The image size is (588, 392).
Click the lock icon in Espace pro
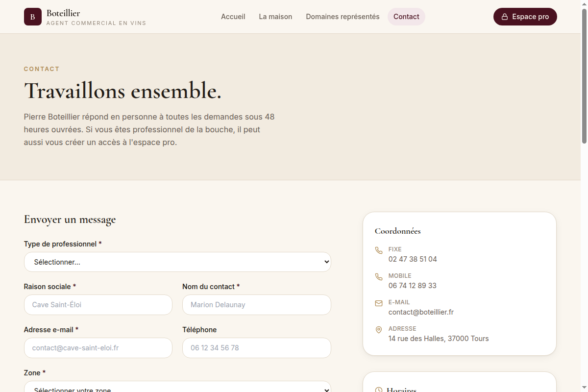505,17
